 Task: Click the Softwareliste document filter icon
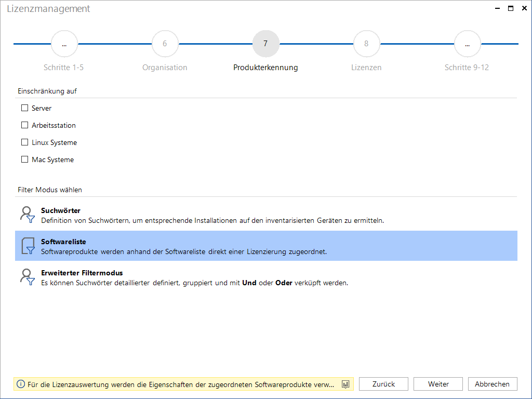[x=28, y=246]
